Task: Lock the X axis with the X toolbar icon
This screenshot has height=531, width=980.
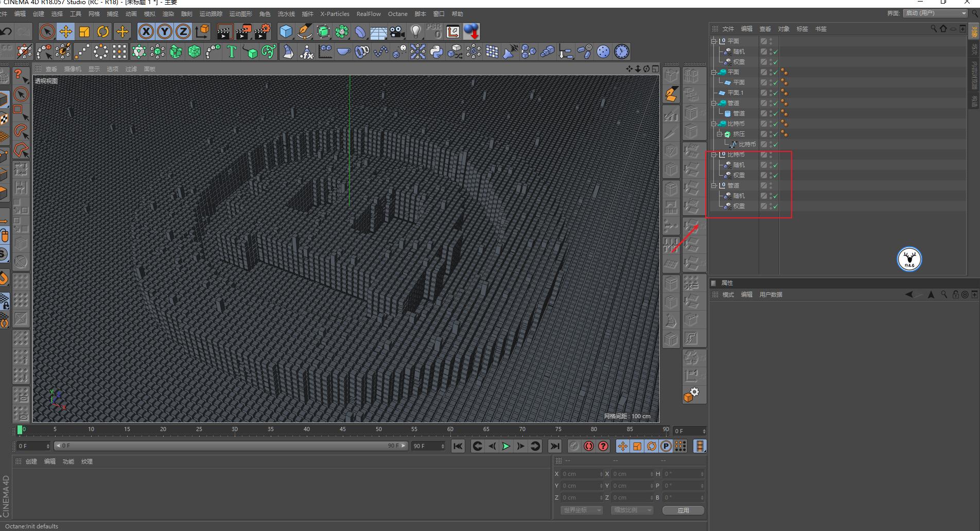Action: 146,31
